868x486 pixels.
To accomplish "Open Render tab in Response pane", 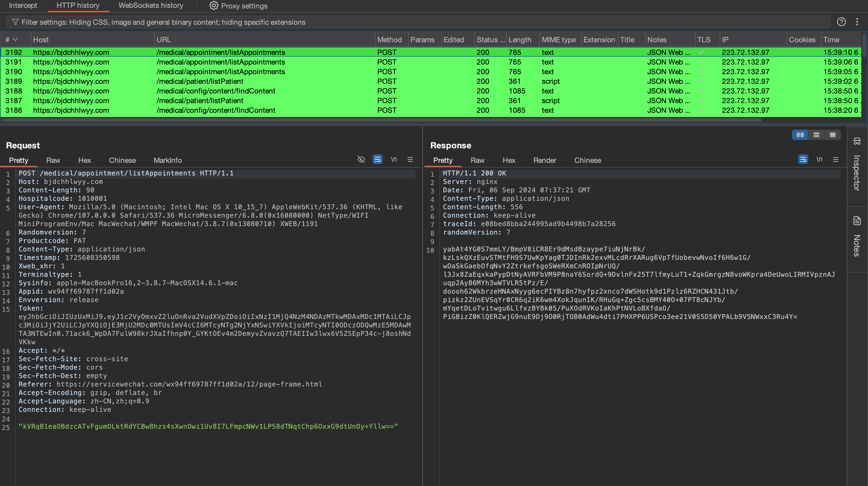I will coord(545,160).
